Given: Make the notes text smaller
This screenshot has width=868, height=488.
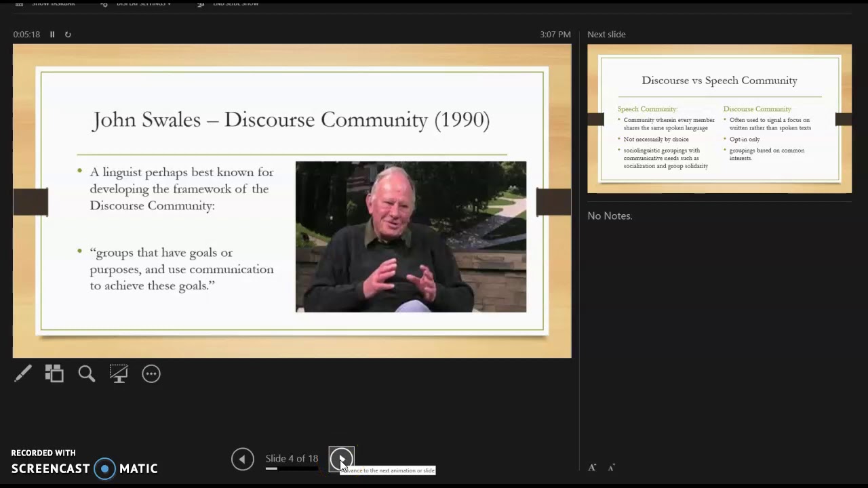Looking at the screenshot, I should (611, 467).
